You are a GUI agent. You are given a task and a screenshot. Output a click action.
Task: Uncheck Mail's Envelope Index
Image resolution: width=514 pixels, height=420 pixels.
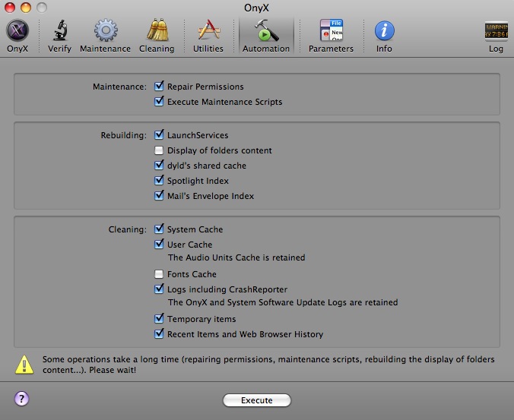(159, 195)
